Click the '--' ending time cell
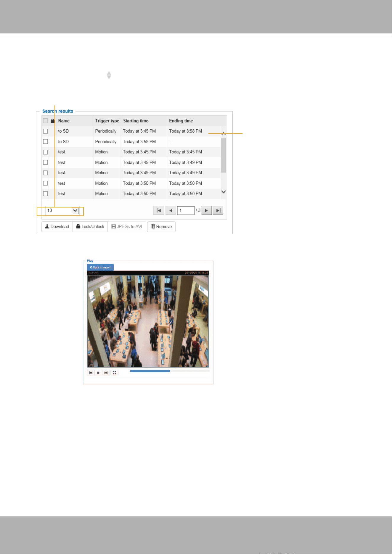 (x=171, y=142)
